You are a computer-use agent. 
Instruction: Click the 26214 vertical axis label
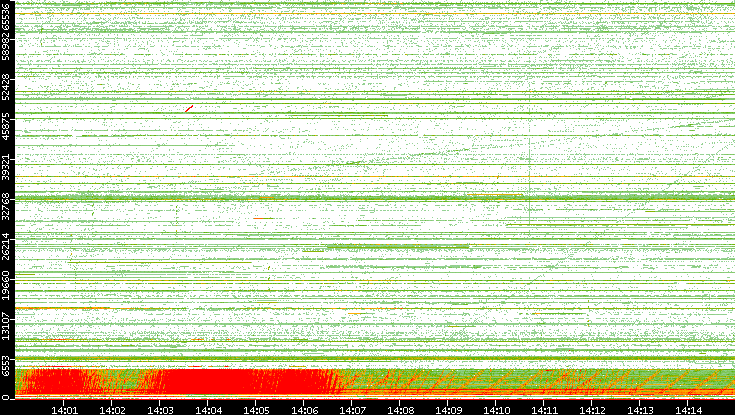pyautogui.click(x=7, y=244)
